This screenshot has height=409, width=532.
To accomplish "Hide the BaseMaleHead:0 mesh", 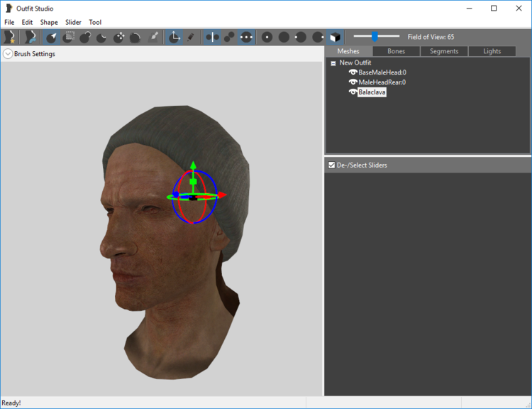I will [353, 72].
